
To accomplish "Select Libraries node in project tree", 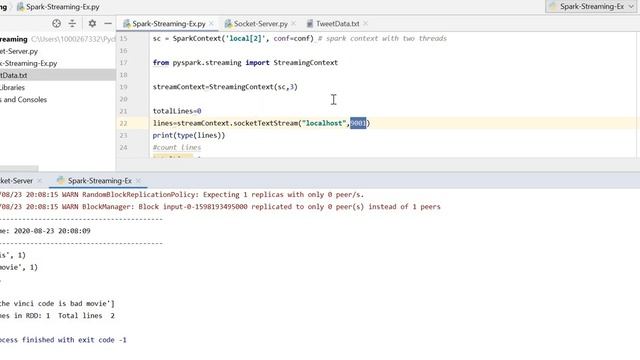I will 12,87.
